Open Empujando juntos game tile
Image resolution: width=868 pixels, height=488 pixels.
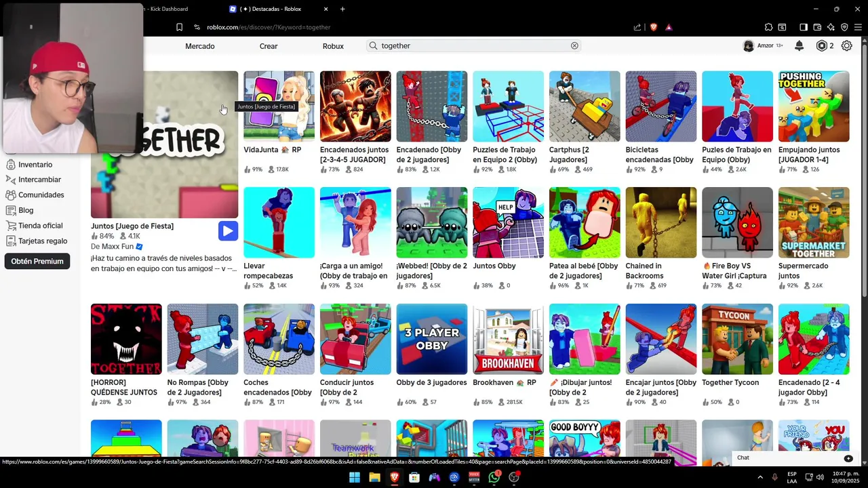tap(814, 122)
